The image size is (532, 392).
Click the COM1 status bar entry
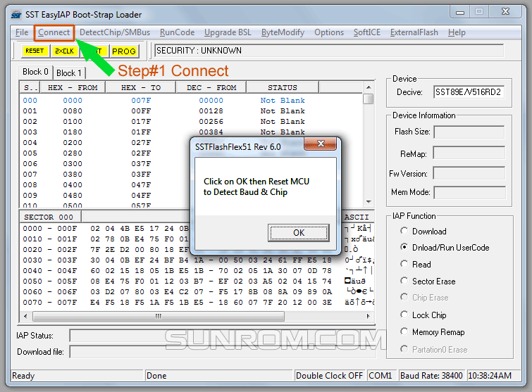click(x=381, y=375)
